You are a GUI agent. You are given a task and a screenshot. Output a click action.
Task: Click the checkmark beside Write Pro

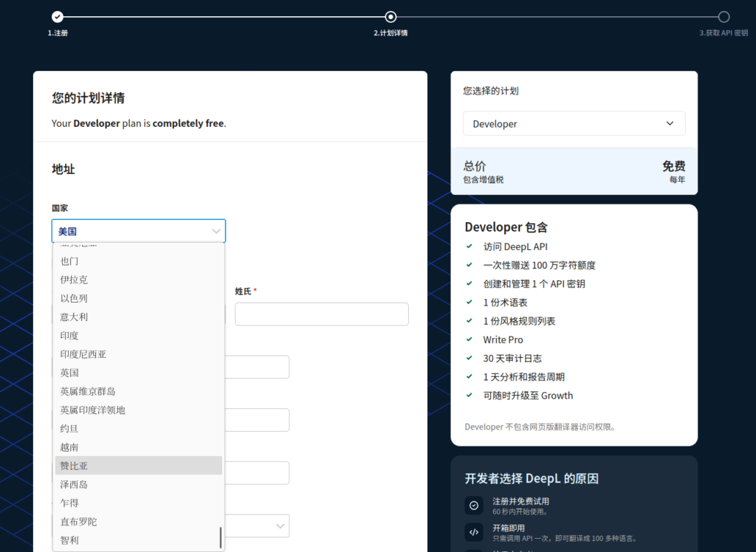click(469, 339)
